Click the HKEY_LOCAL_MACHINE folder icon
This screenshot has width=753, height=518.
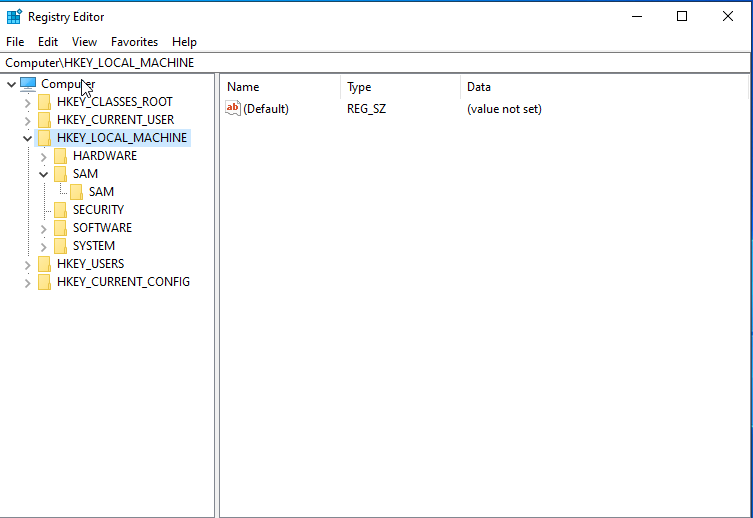click(x=44, y=138)
